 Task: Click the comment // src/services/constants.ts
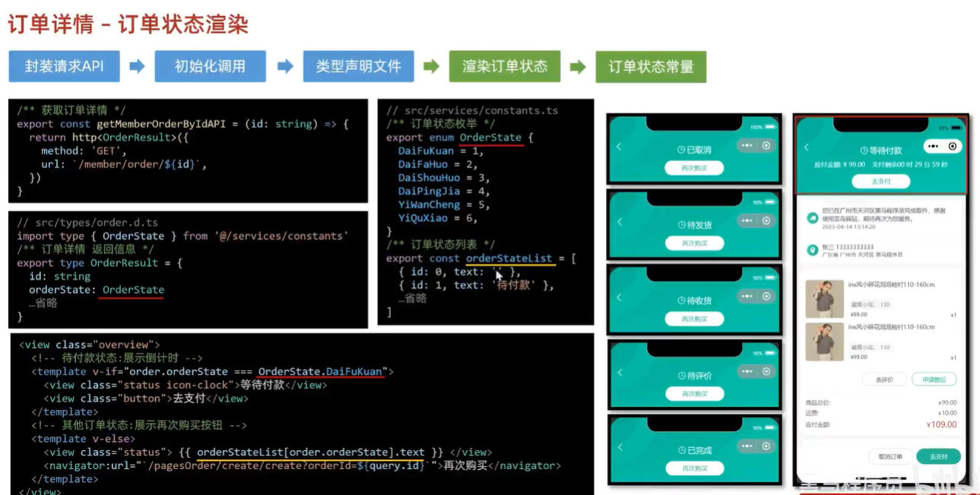[x=472, y=110]
